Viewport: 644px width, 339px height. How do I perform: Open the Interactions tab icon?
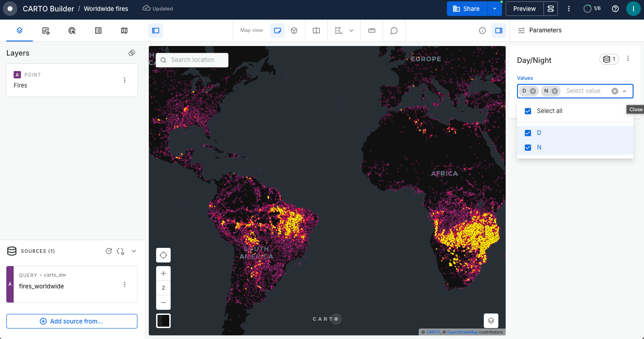[x=72, y=31]
